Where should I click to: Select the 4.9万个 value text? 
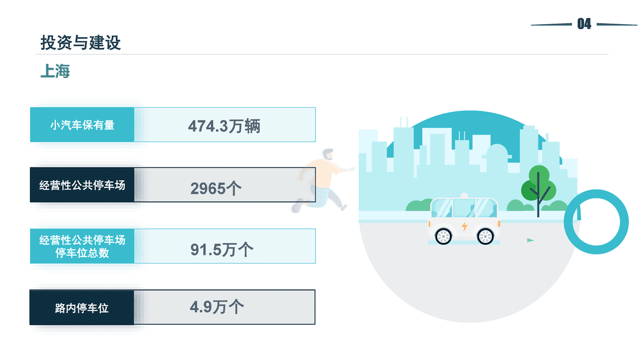[217, 307]
